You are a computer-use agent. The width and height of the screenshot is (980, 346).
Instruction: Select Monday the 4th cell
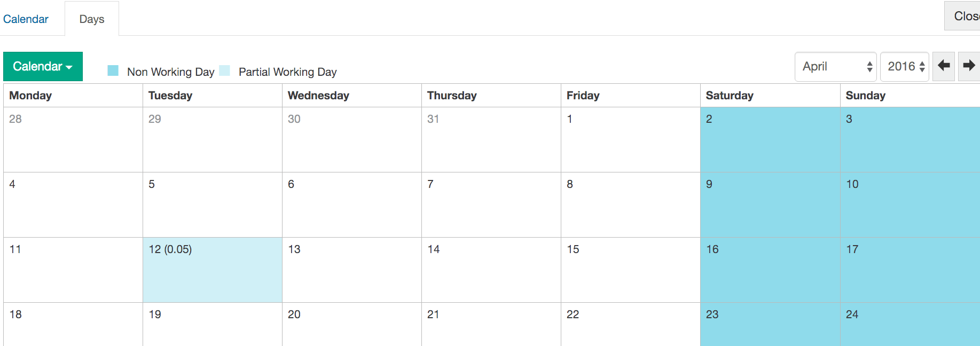click(73, 205)
